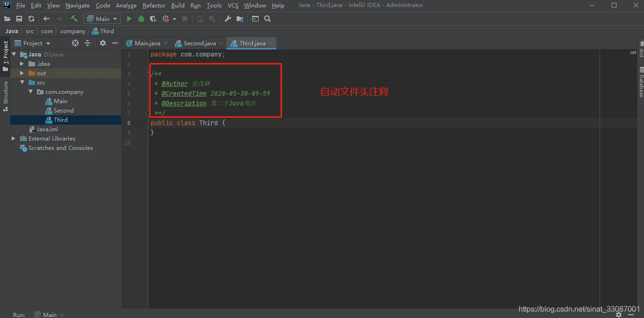The height and width of the screenshot is (318, 644).
Task: Open the Project view selector dropdown
Action: coord(32,43)
